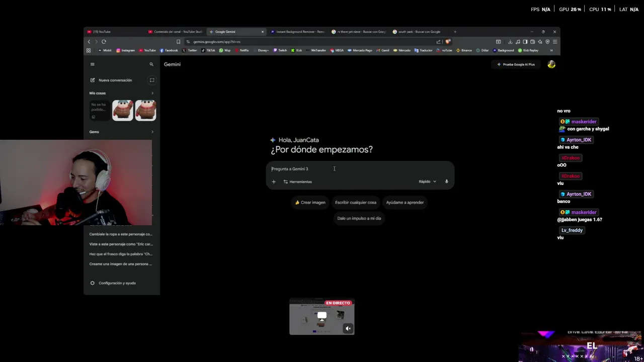Click the 'Pregunta a Gemini 3' prompt field
This screenshot has width=644, height=362.
pyautogui.click(x=360, y=169)
